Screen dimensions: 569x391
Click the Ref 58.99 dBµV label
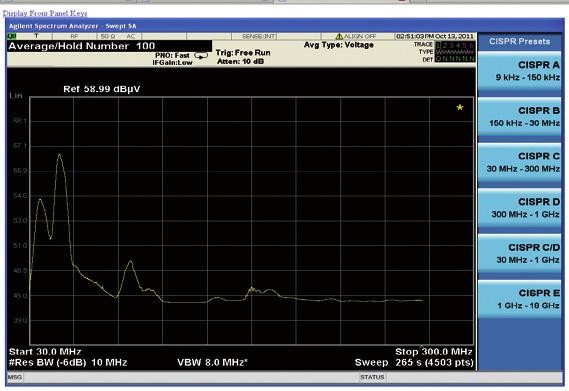102,89
